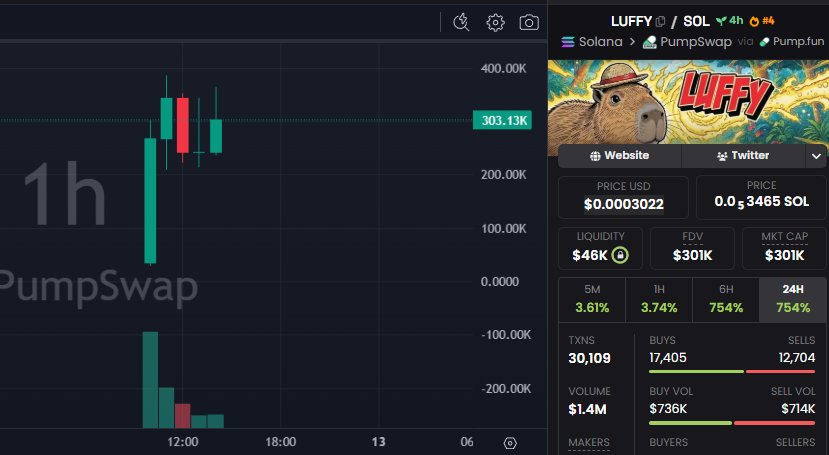Screen dimensions: 829x455
Task: Click the buy/sell volume ratio bar
Action: [x=732, y=423]
